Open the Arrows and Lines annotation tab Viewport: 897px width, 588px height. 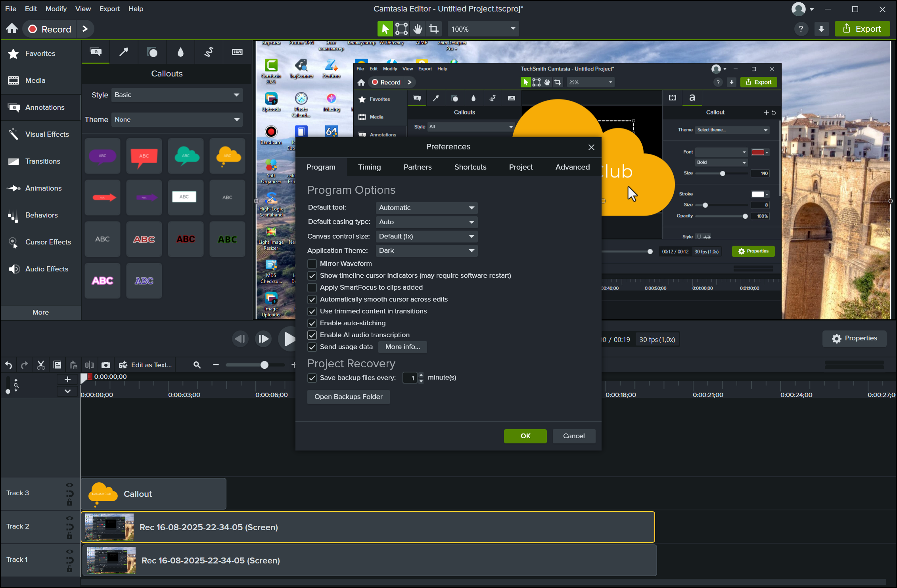coord(124,52)
